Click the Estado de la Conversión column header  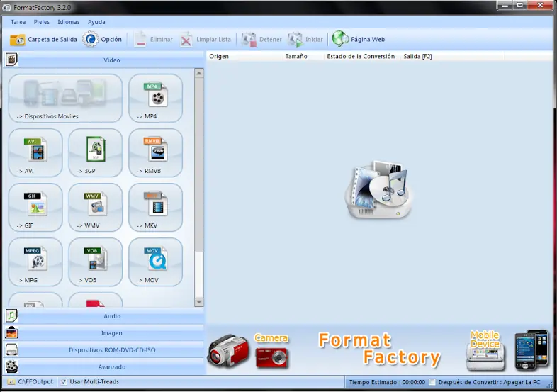363,56
